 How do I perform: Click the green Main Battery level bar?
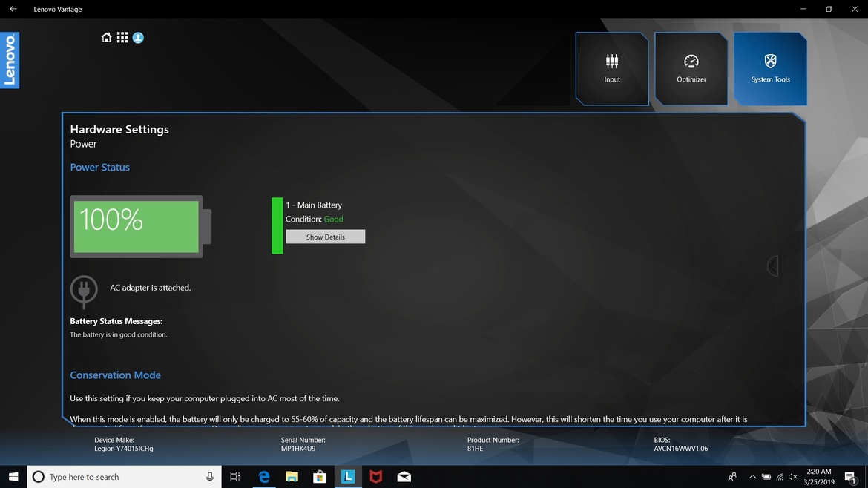point(277,225)
